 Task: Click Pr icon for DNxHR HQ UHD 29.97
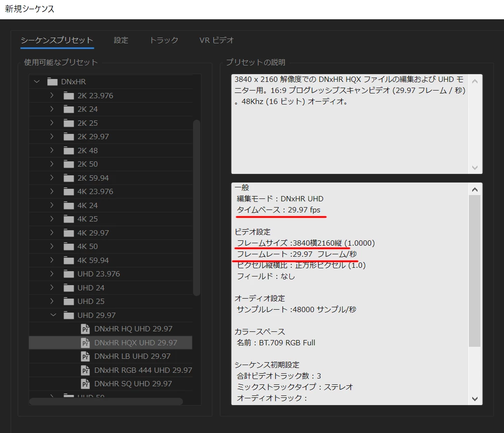(85, 329)
